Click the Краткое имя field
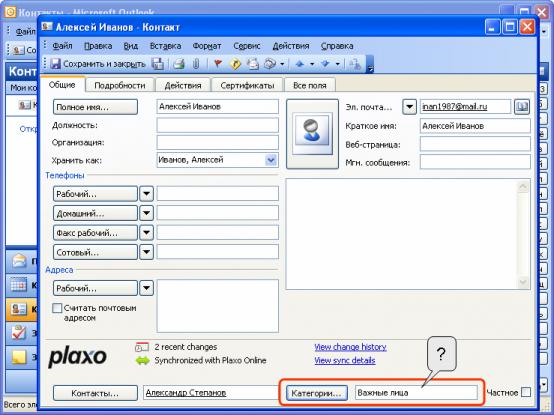The width and height of the screenshot is (554, 415). (475, 126)
